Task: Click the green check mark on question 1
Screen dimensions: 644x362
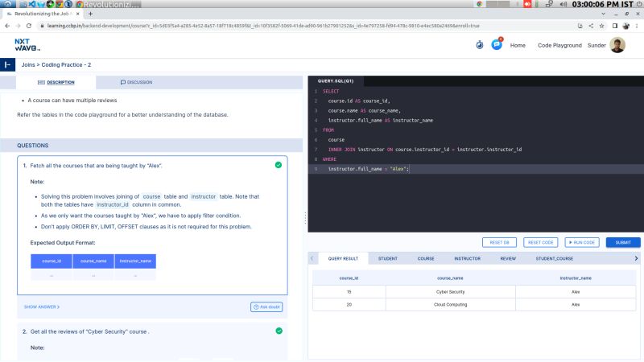Action: tap(279, 165)
